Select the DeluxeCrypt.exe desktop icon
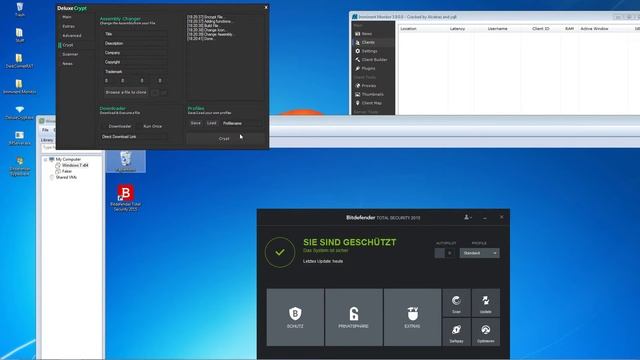 coord(20,112)
